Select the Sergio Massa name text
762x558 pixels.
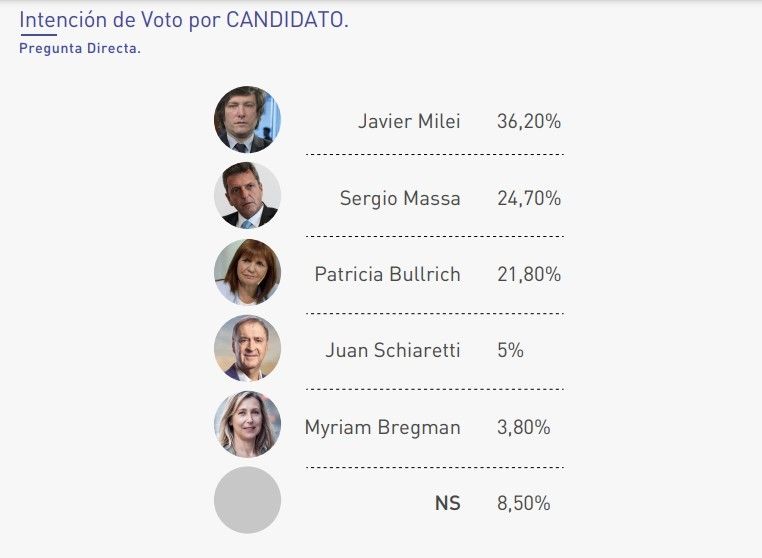[x=400, y=198]
